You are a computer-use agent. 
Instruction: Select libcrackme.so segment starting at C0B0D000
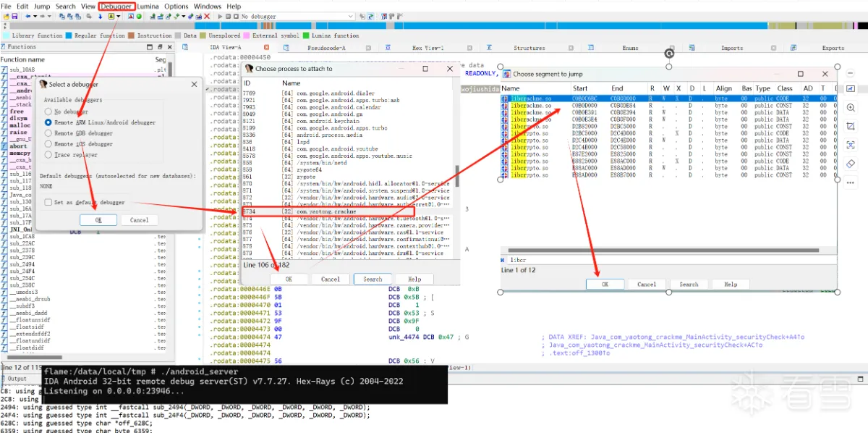click(x=669, y=106)
